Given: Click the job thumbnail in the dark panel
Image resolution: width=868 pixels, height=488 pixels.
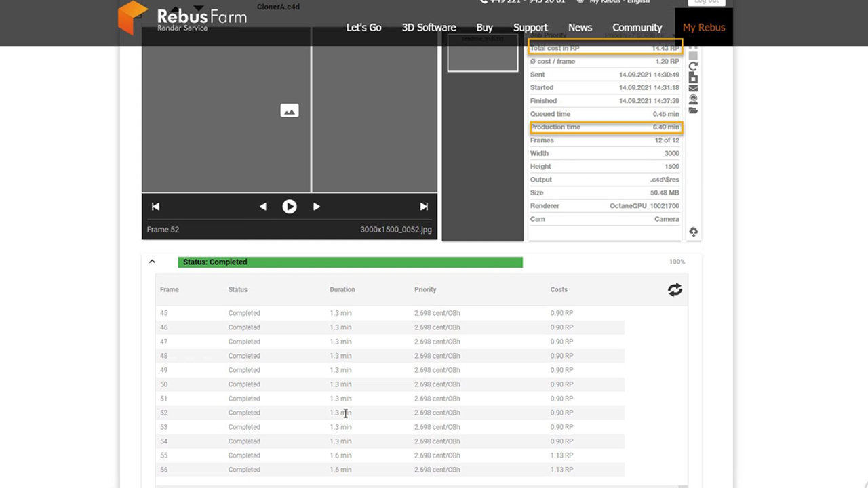Looking at the screenshot, I should 483,52.
